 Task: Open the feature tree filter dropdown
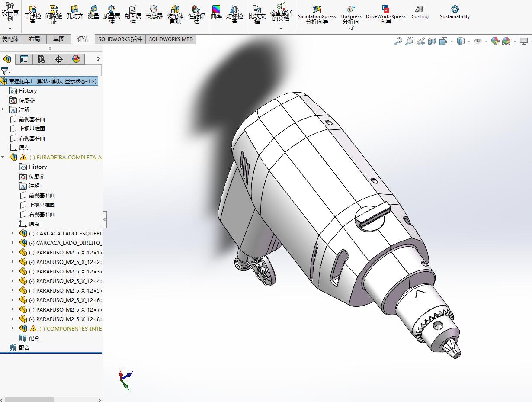(6, 71)
